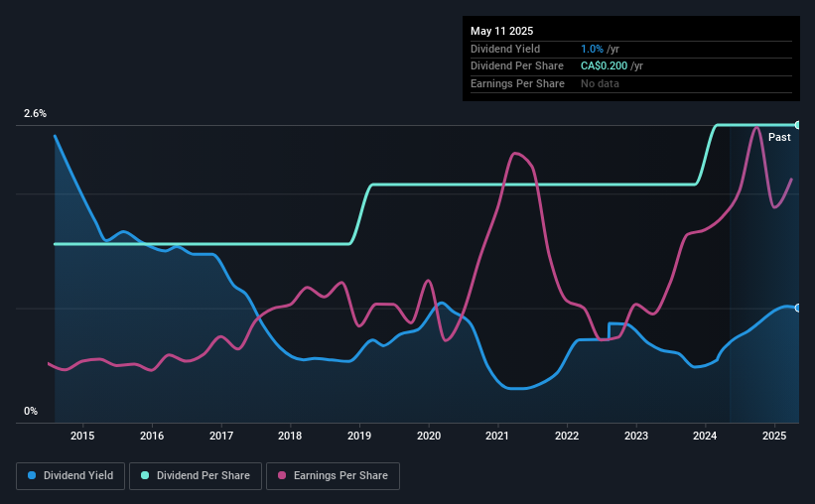Click the pink Earnings Per Share legend dot
This screenshot has width=815, height=504.
click(282, 475)
